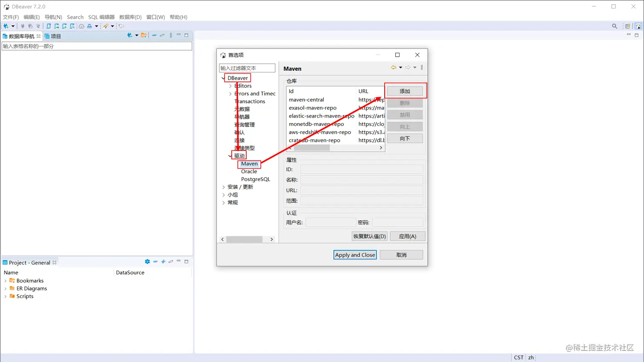The image size is (644, 362).
Task: Click the plus icon in Project panel
Action: point(163,261)
